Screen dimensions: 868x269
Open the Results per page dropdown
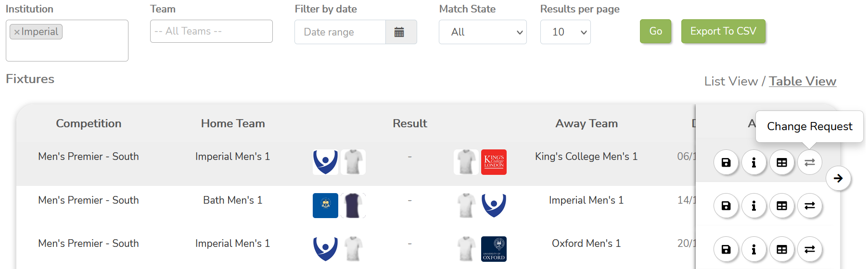[x=565, y=32]
